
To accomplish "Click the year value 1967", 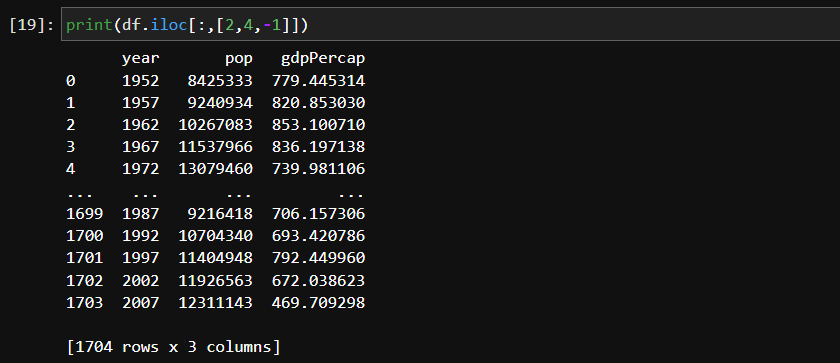I will [x=140, y=147].
